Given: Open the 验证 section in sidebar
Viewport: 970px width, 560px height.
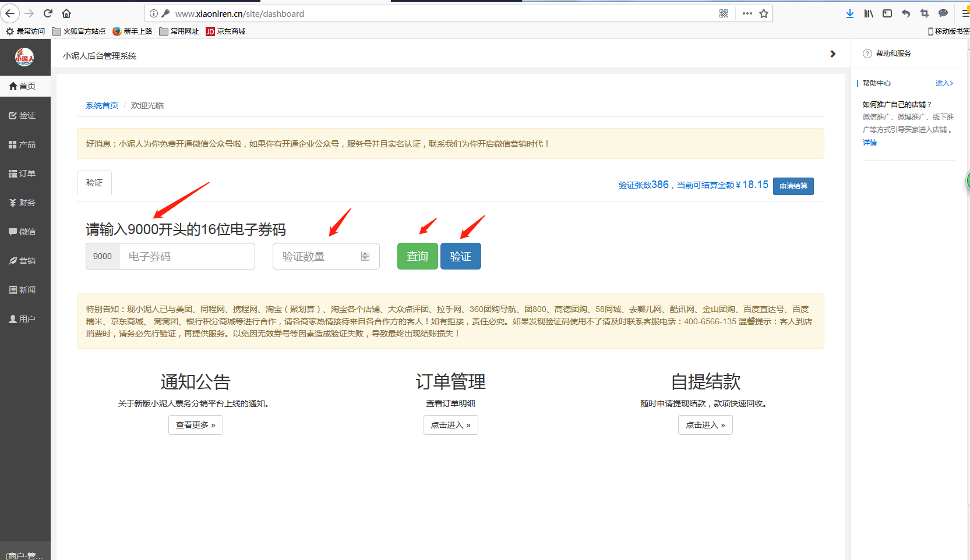Looking at the screenshot, I should [25, 115].
